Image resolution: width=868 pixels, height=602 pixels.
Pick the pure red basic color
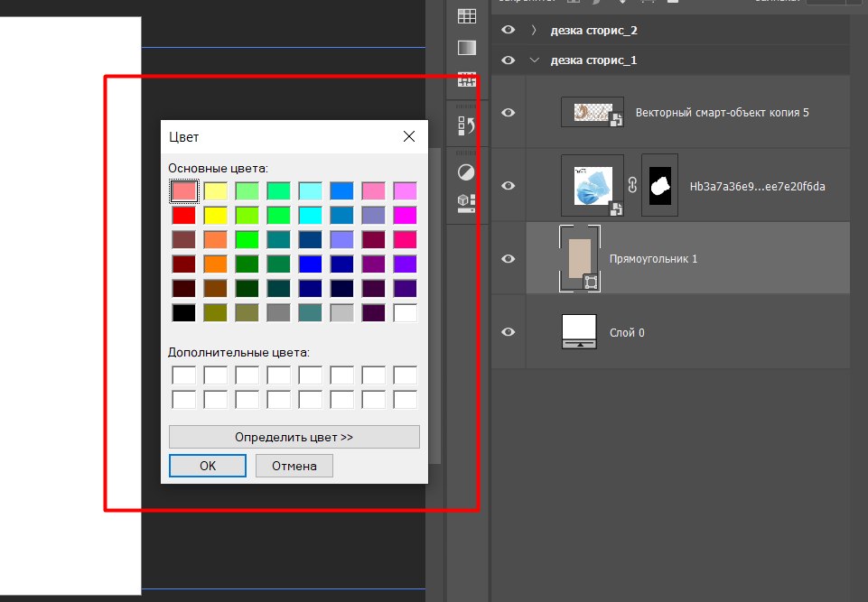(x=183, y=215)
